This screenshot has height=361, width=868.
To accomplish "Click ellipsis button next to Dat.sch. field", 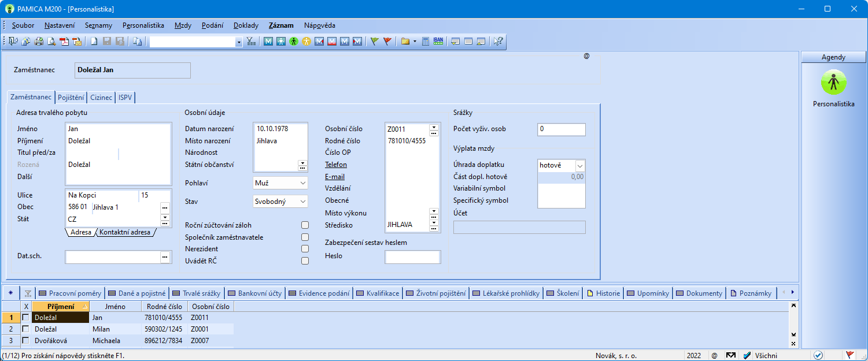I will tap(165, 256).
